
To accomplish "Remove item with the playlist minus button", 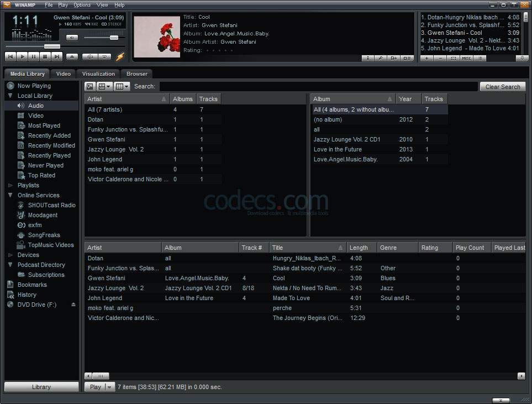I will coord(440,59).
